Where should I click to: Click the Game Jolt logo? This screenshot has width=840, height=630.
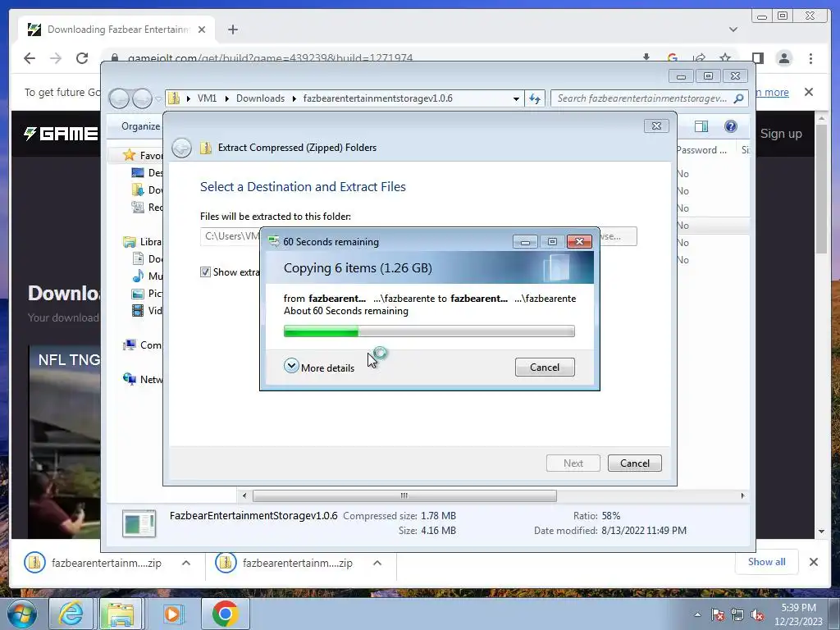coord(61,134)
